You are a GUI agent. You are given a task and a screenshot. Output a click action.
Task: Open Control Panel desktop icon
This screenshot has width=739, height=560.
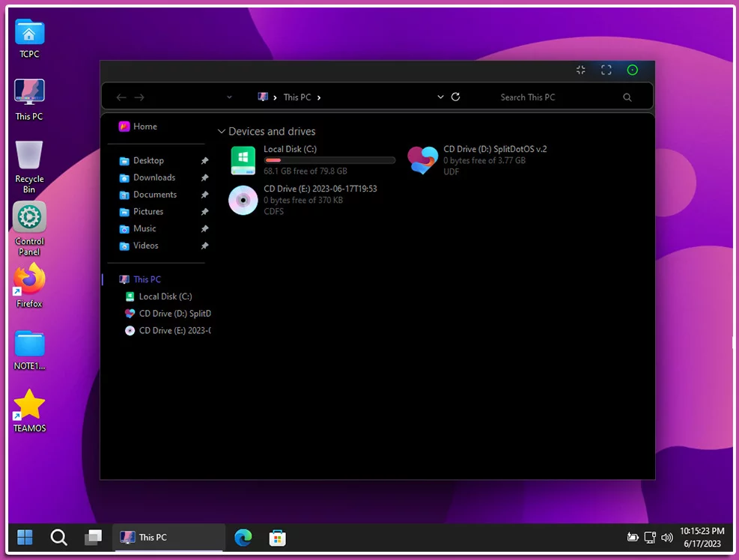[x=29, y=228]
